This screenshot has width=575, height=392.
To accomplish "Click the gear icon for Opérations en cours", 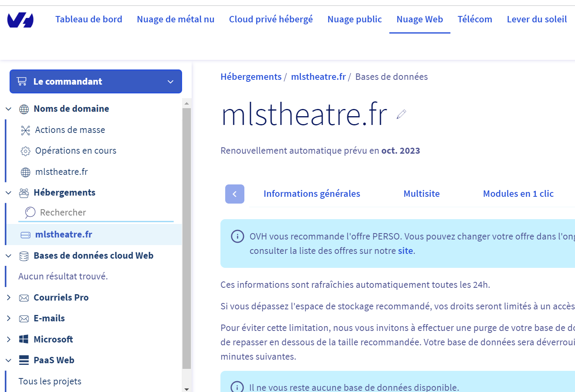I will click(x=26, y=151).
